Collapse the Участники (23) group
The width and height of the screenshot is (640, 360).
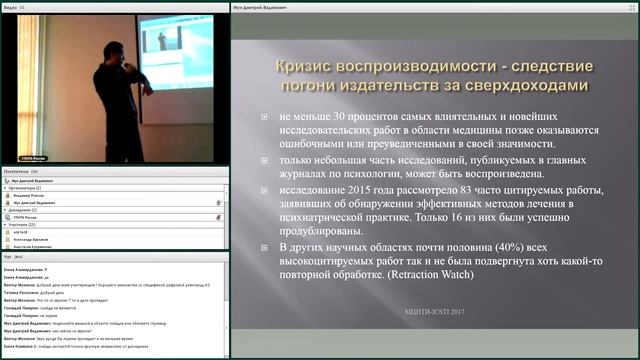click(x=5, y=224)
